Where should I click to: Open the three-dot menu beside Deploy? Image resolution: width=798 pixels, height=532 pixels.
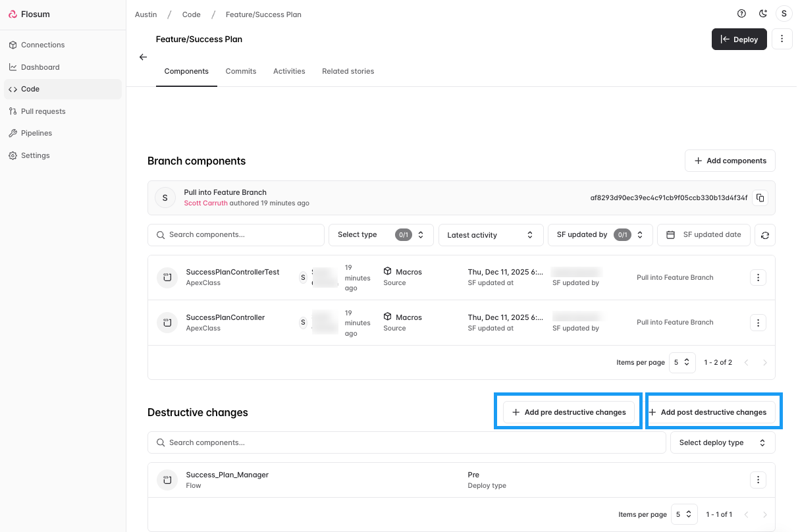coord(782,39)
